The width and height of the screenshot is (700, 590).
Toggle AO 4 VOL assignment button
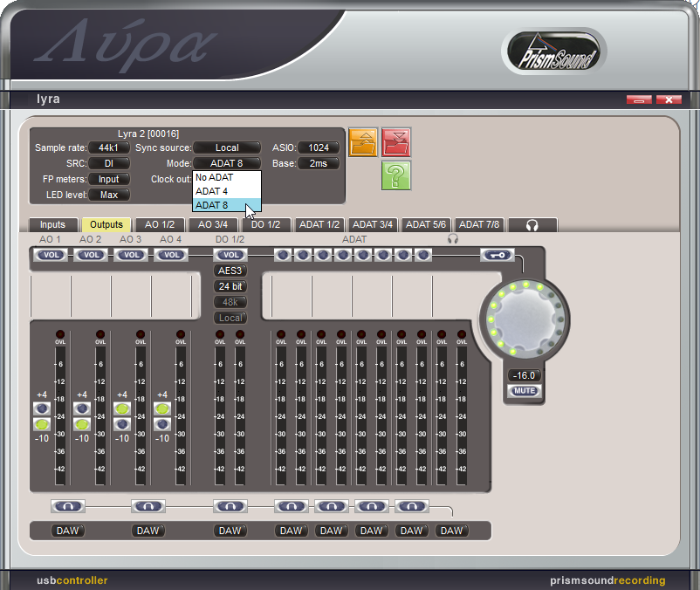click(x=171, y=255)
